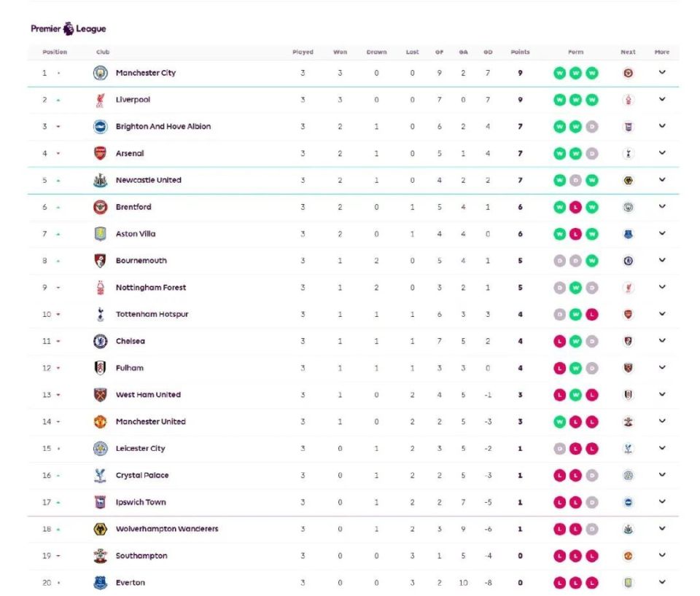Click Brentford's red loss form circle
Screen dimensions: 700x596
[575, 208]
